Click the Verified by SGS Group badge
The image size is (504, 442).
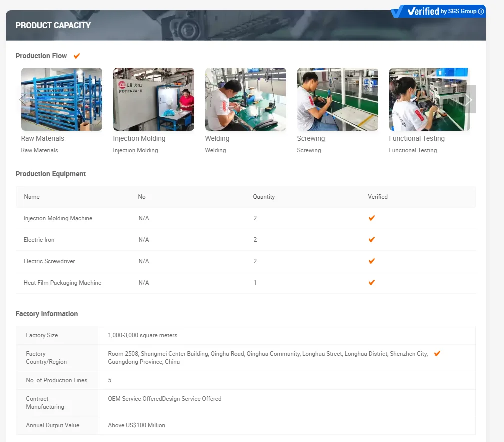coord(438,11)
